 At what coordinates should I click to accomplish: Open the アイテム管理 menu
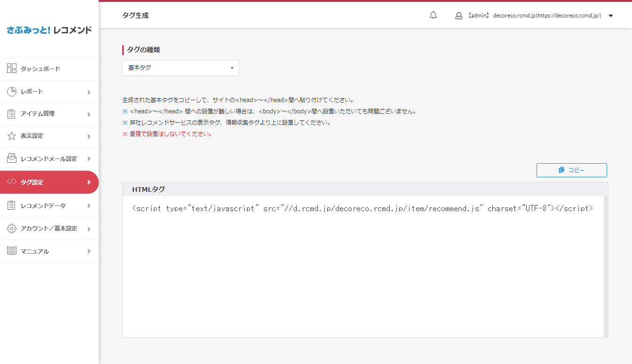point(49,114)
